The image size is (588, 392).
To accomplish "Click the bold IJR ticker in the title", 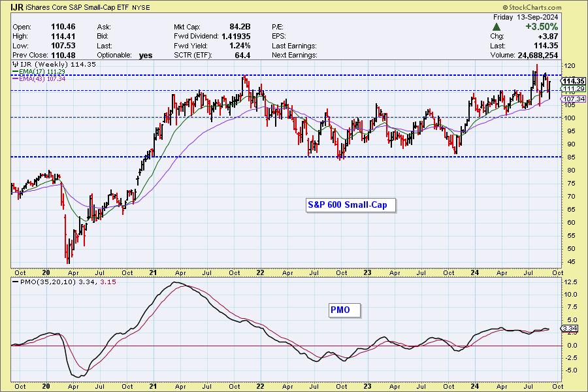I will pyautogui.click(x=17, y=7).
